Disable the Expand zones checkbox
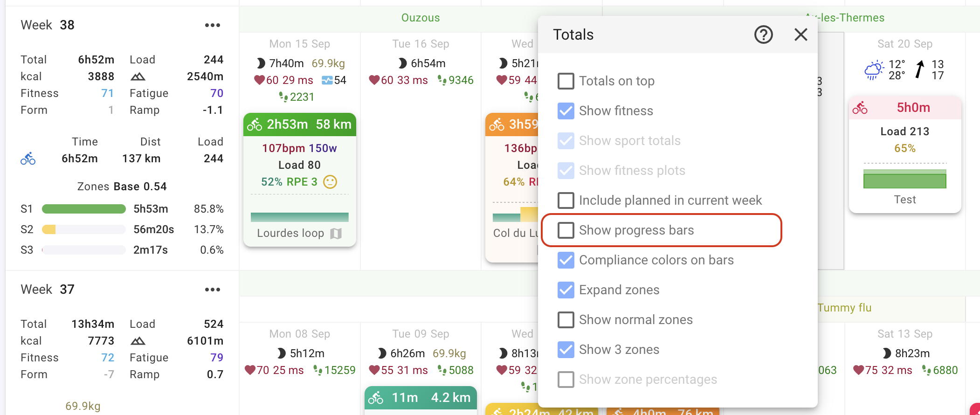Screen dimensions: 980x415 566,290
